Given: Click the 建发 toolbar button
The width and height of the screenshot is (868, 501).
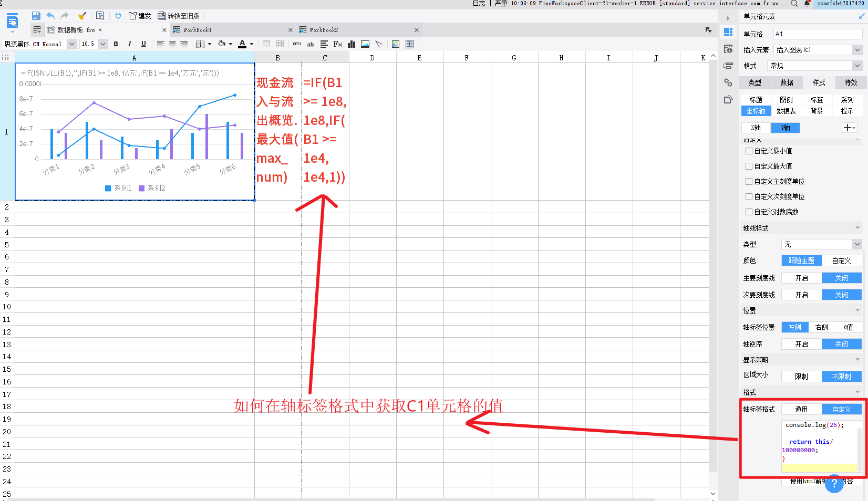Looking at the screenshot, I should click(x=140, y=16).
